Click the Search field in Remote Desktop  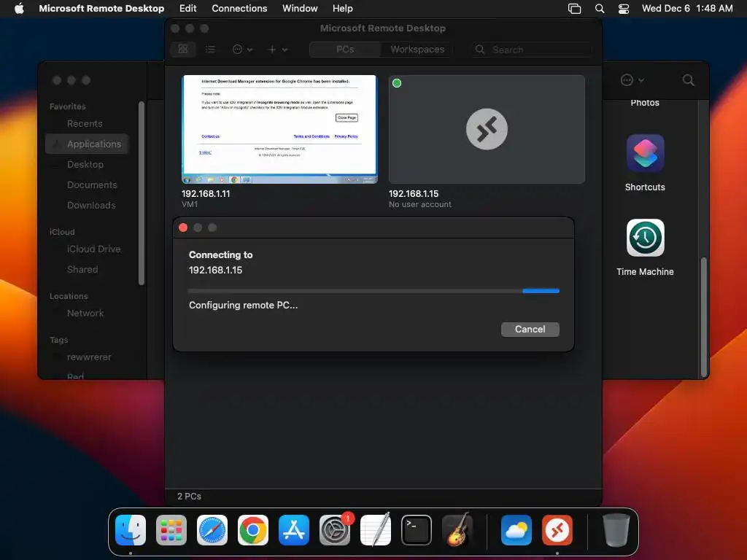pos(532,50)
